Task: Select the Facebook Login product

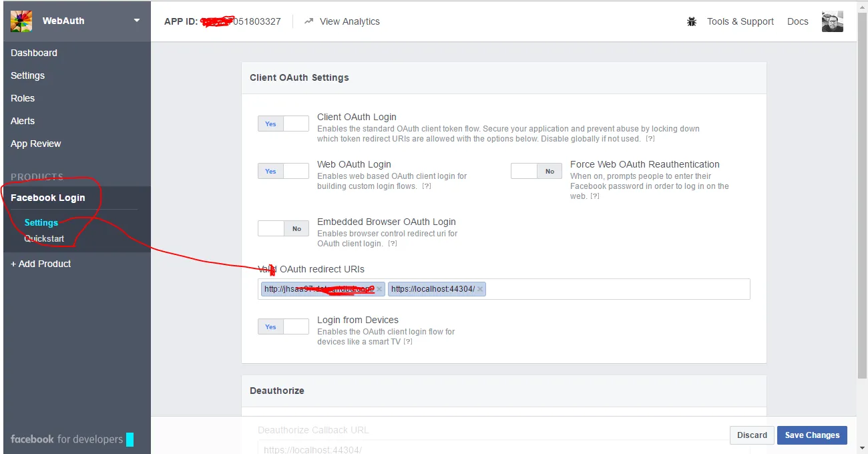Action: click(48, 198)
